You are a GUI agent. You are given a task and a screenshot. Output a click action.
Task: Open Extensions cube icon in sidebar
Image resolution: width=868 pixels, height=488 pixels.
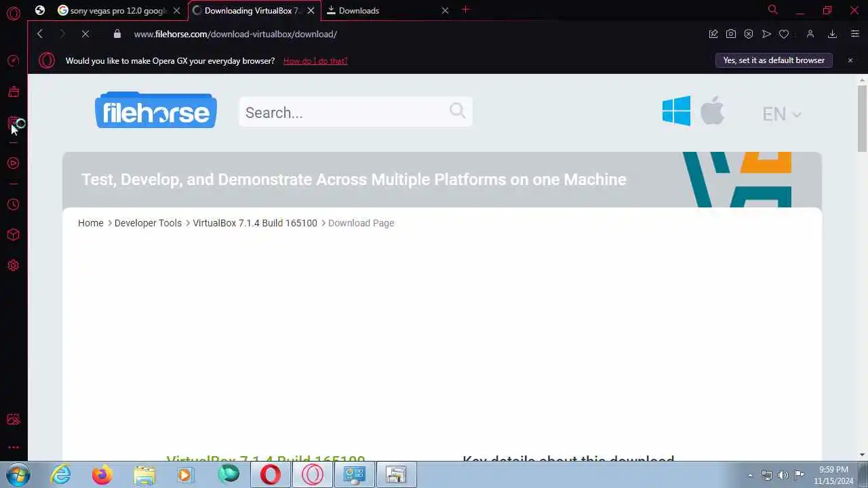[13, 235]
